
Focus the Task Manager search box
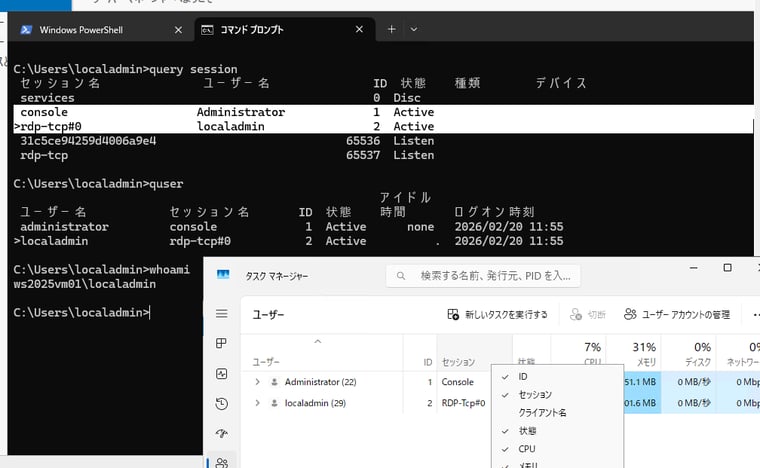(x=483, y=276)
